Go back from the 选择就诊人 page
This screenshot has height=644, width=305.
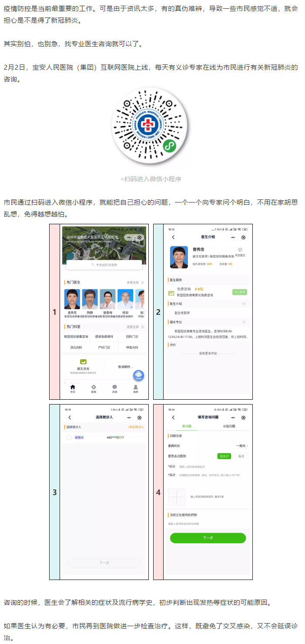[x=70, y=417]
